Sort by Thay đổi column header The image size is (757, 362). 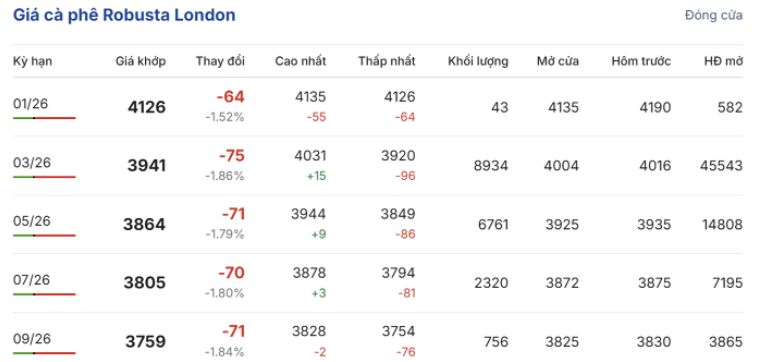coord(220,61)
